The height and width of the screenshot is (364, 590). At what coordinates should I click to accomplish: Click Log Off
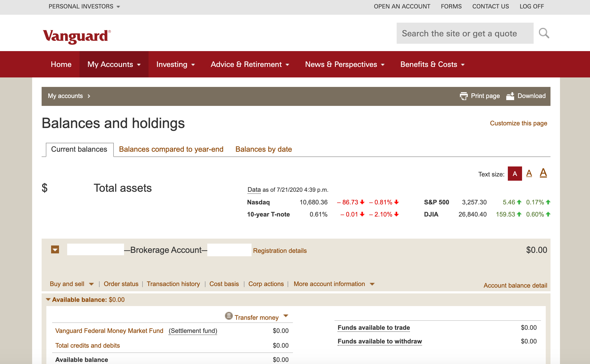(x=532, y=6)
